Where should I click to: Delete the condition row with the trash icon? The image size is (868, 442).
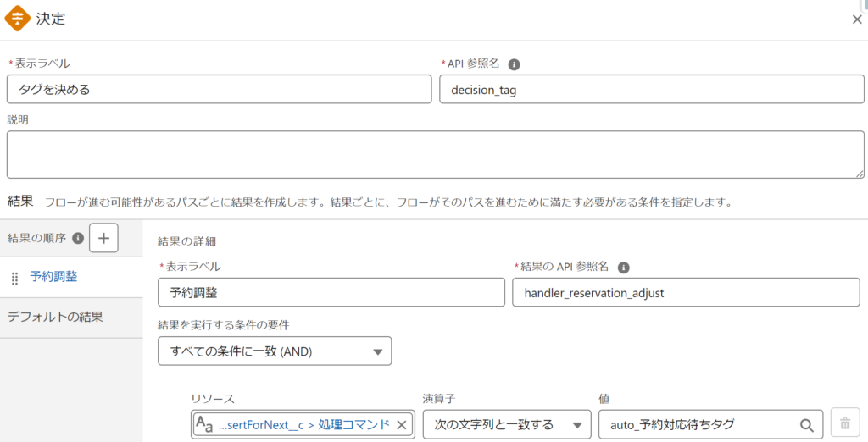(x=844, y=424)
